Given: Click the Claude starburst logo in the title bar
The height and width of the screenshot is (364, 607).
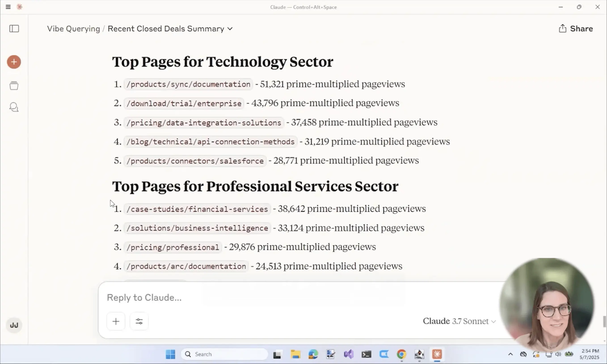Looking at the screenshot, I should [x=19, y=7].
